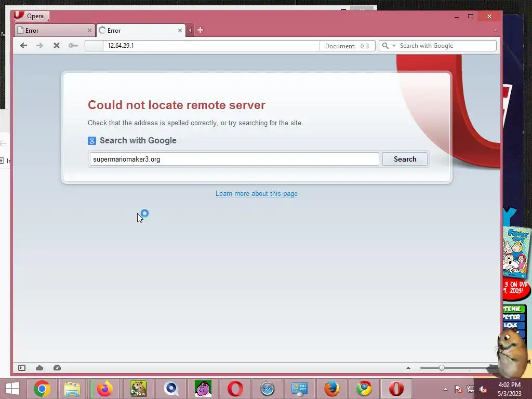Minimize the Opera window
The width and height of the screenshot is (532, 399).
pyautogui.click(x=457, y=16)
